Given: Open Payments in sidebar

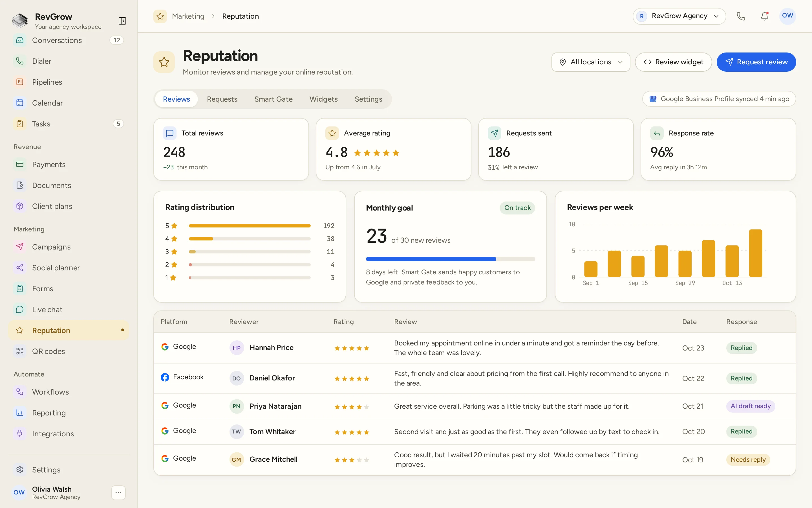Looking at the screenshot, I should (x=69, y=164).
